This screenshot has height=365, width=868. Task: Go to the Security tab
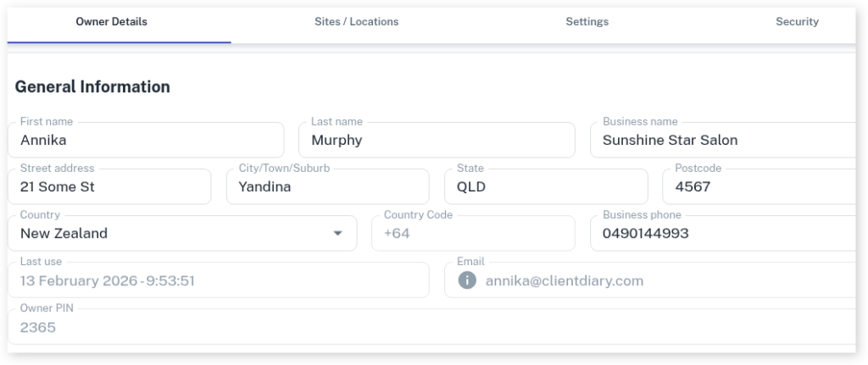[x=797, y=22]
